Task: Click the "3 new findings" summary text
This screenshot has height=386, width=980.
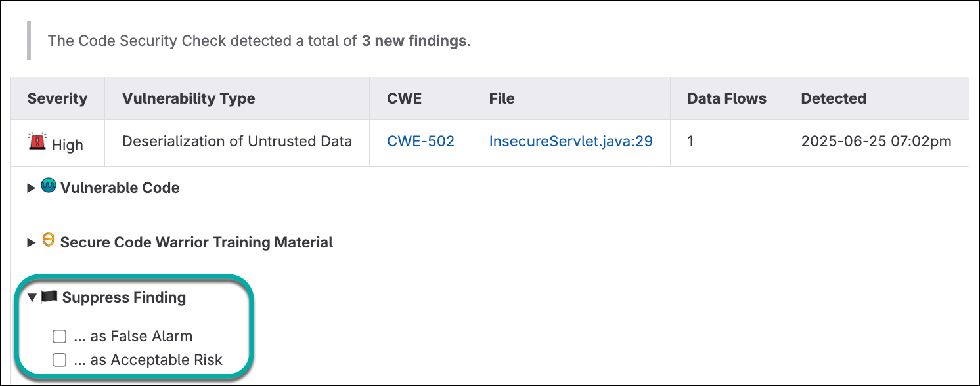Action: pyautogui.click(x=414, y=41)
